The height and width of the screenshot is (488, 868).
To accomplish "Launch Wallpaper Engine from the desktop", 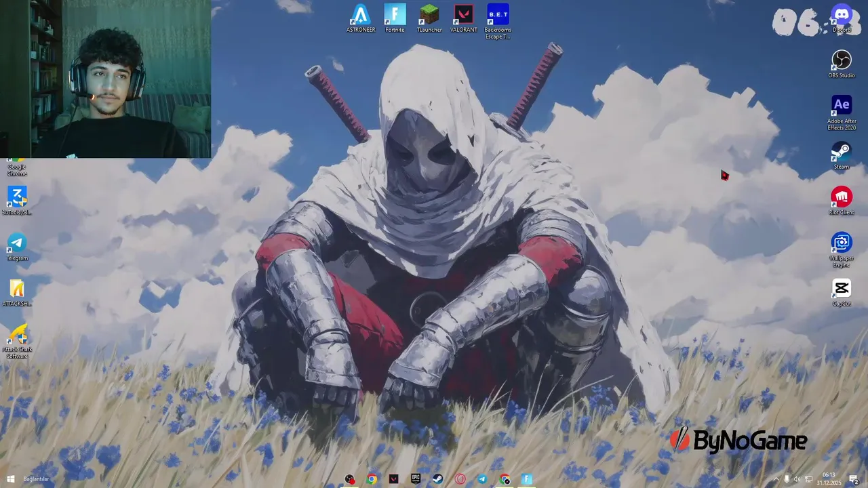I will tap(842, 249).
